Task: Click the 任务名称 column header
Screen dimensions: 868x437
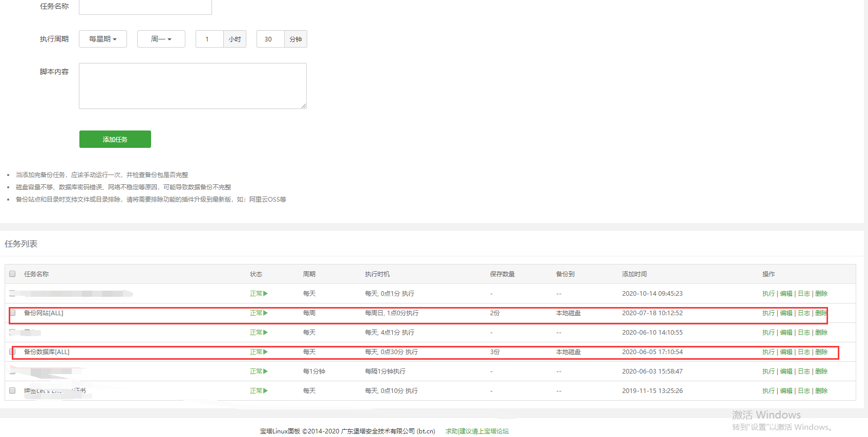Action: click(x=36, y=274)
